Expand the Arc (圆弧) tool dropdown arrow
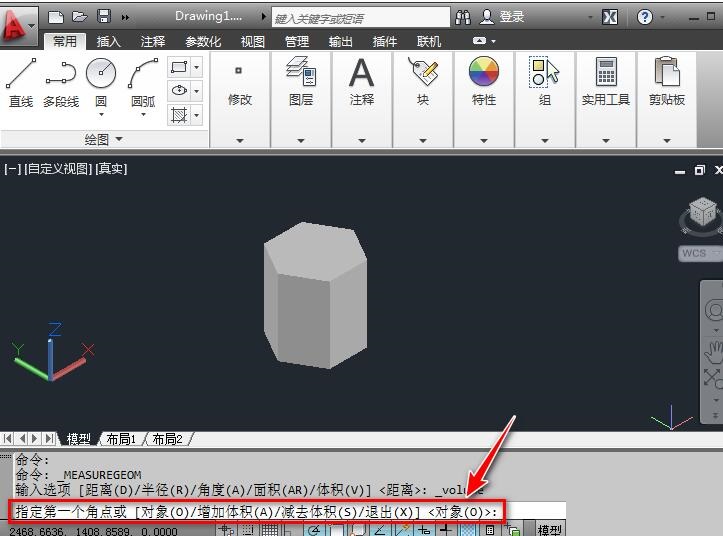 click(x=143, y=114)
